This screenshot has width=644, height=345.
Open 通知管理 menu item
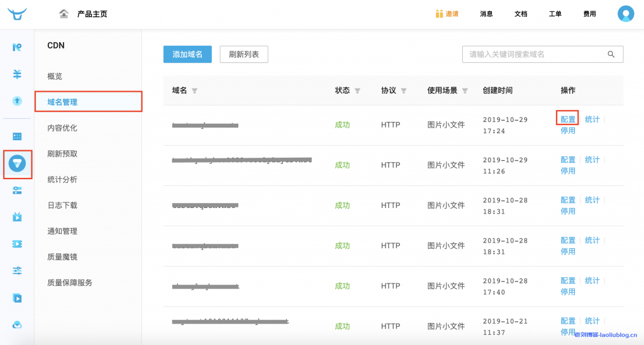(62, 231)
